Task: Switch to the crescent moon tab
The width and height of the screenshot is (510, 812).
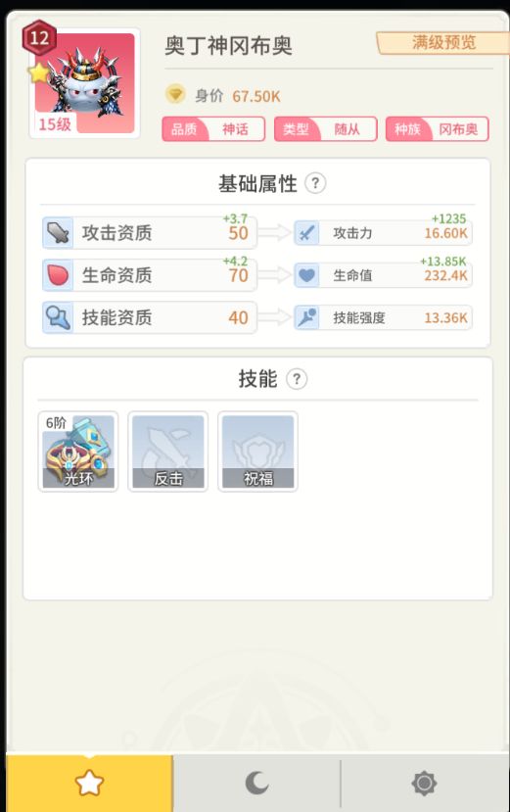Action: [x=256, y=783]
